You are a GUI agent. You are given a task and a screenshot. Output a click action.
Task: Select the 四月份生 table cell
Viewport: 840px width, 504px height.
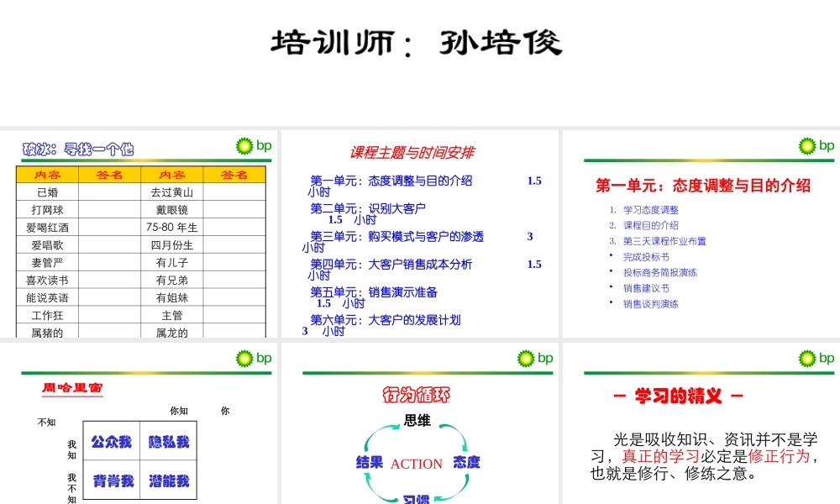172,245
